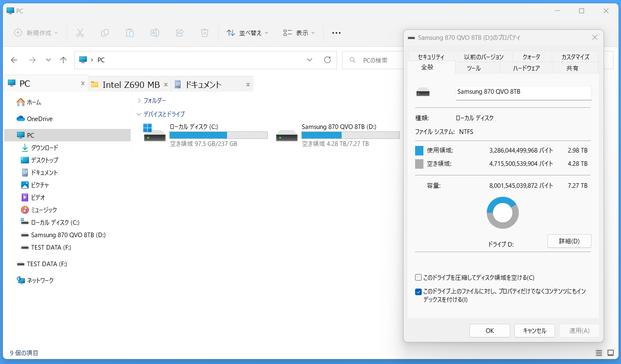621x364 pixels.
Task: Enable compress this drive checkbox
Action: point(418,277)
